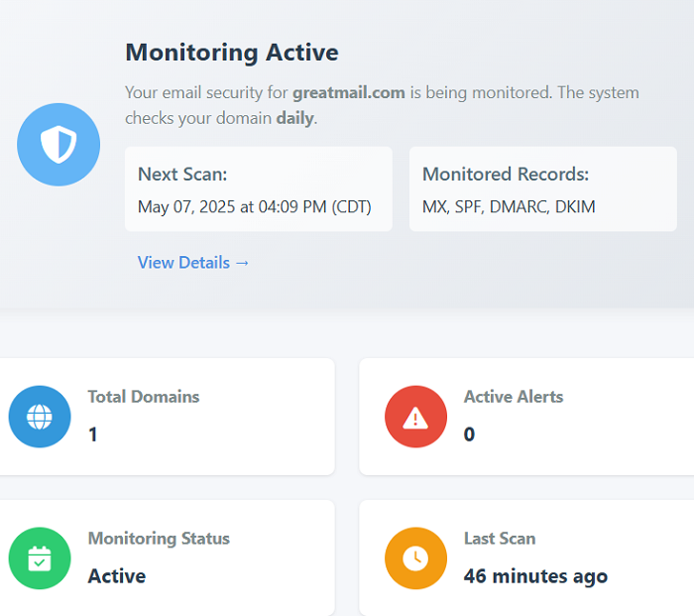The image size is (694, 616).
Task: Click the May 07, 2025 scan date
Action: (x=254, y=207)
